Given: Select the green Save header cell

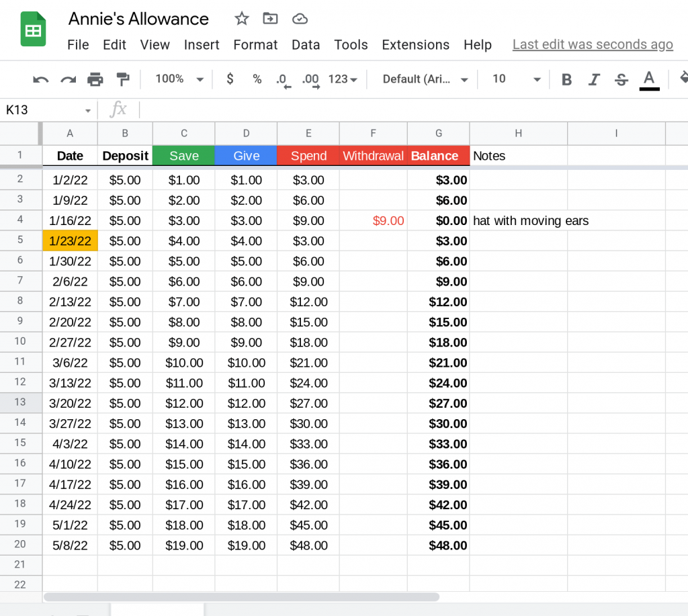Looking at the screenshot, I should point(184,156).
